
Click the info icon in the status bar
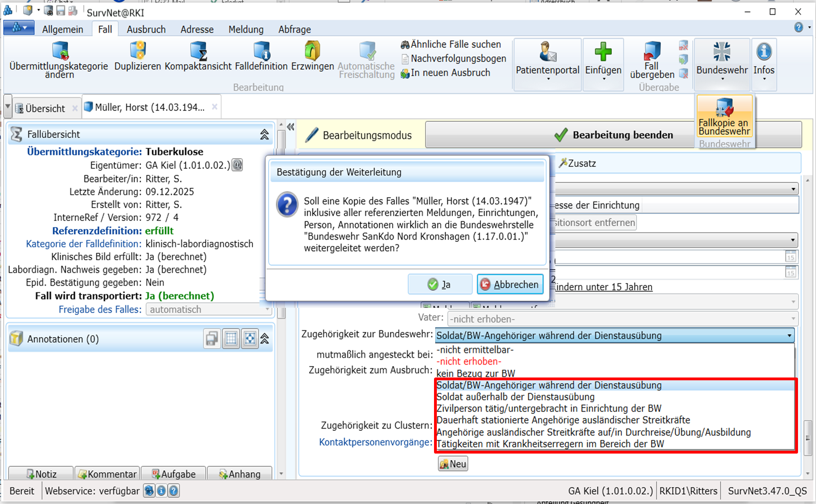tap(161, 491)
